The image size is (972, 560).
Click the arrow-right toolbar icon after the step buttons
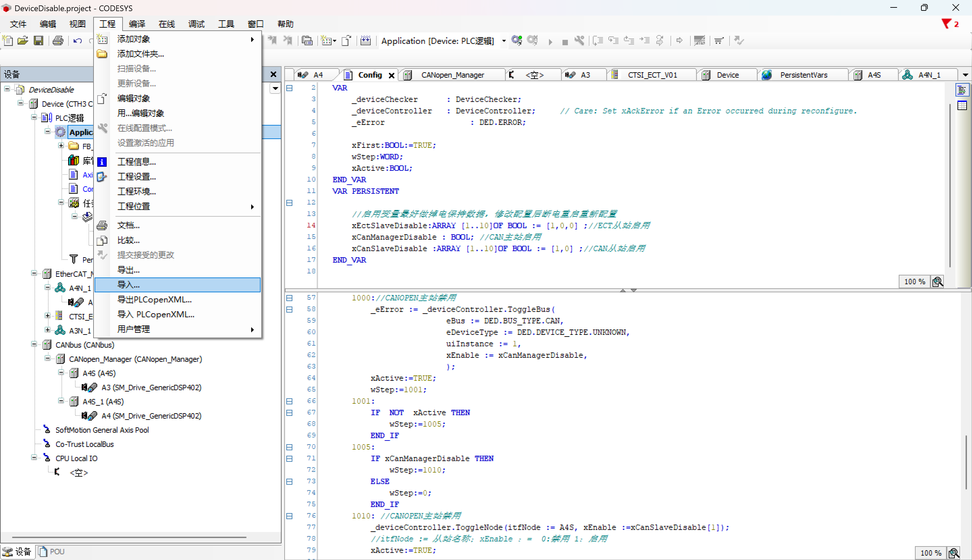pos(679,41)
